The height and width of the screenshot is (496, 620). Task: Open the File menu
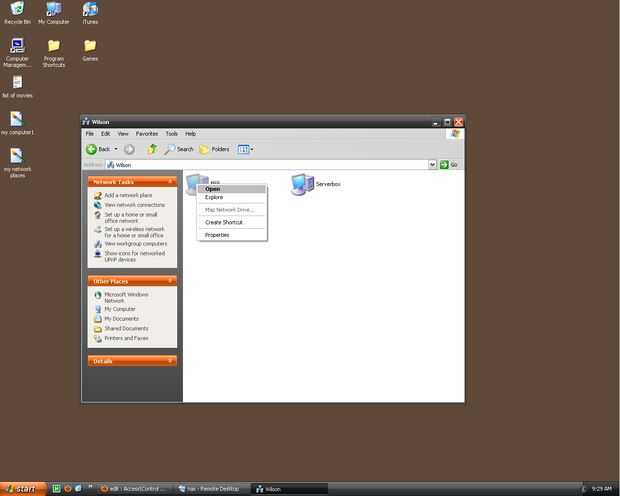[90, 134]
